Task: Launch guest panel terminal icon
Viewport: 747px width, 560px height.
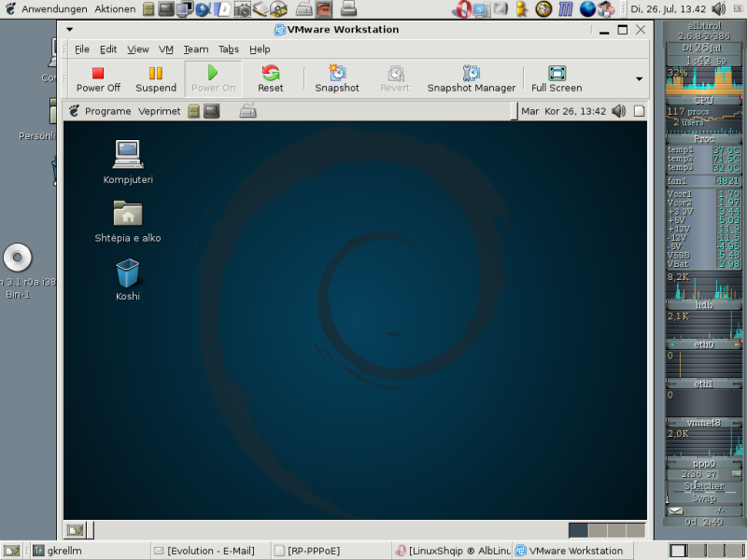Action: 212,111
